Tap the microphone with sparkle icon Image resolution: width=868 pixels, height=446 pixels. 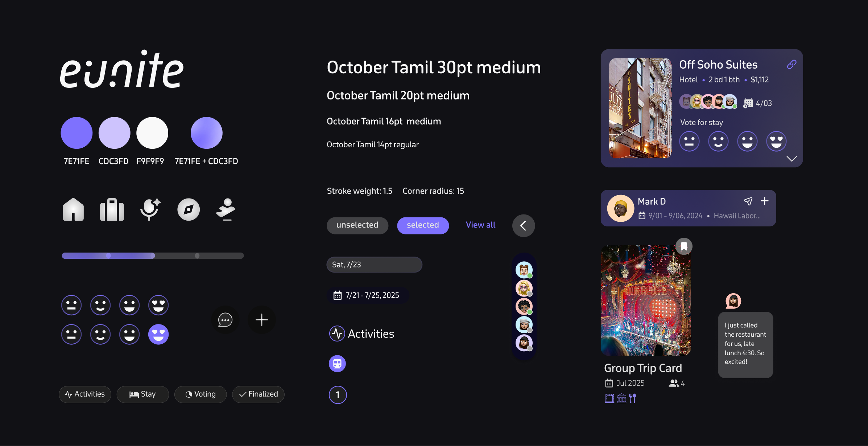click(150, 209)
